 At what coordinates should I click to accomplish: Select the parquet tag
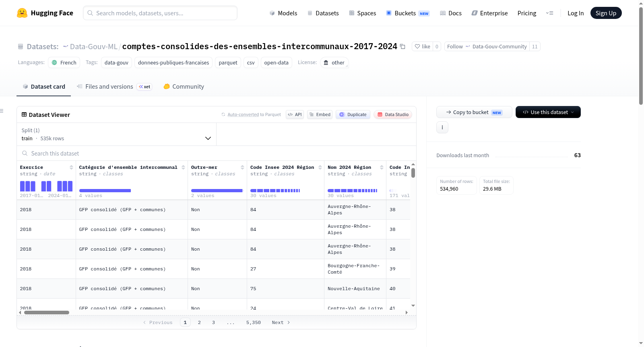228,62
